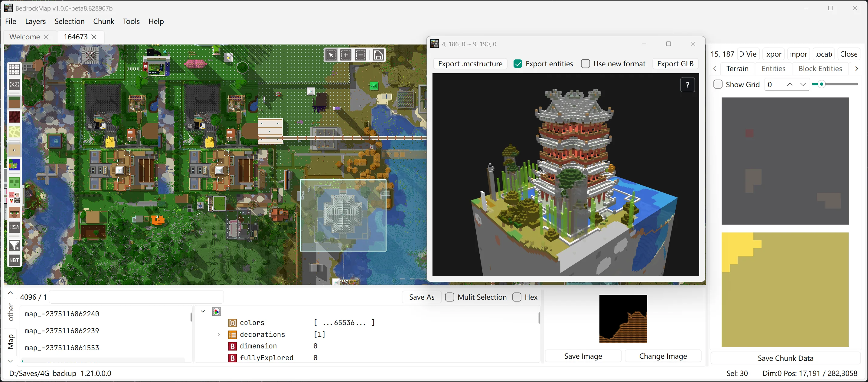This screenshot has width=868, height=382.
Task: Switch to the Block Entities tab
Action: [x=820, y=69]
